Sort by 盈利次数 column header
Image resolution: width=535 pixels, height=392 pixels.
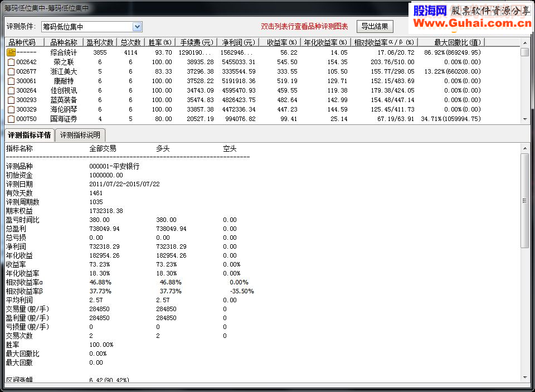[100, 42]
